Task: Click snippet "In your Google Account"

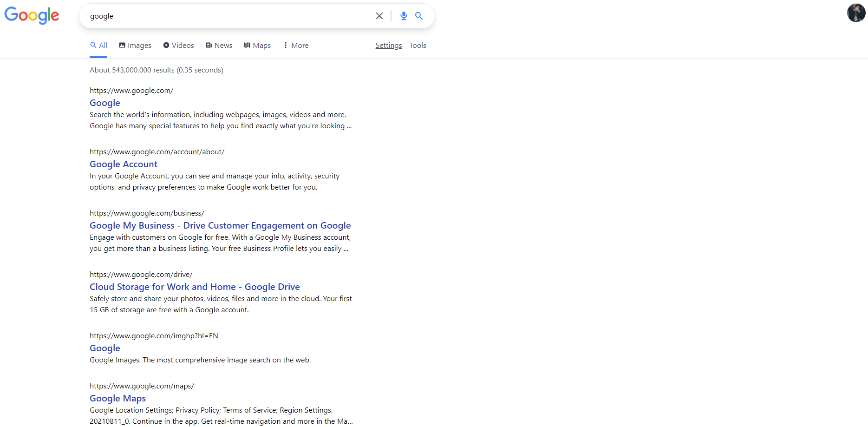Action: 215,181
